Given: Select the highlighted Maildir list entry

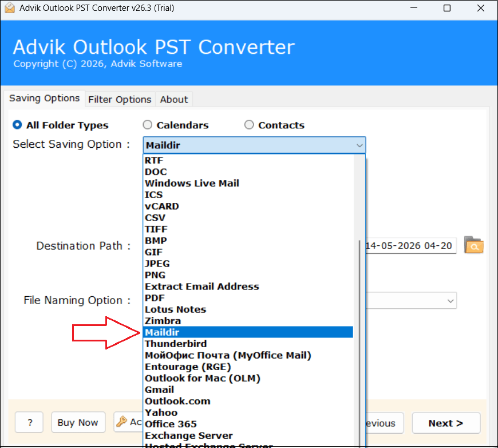Looking at the screenshot, I should [248, 332].
